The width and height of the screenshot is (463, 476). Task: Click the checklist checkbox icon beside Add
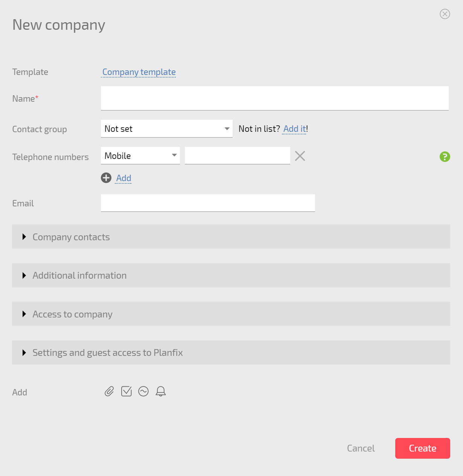[126, 392]
